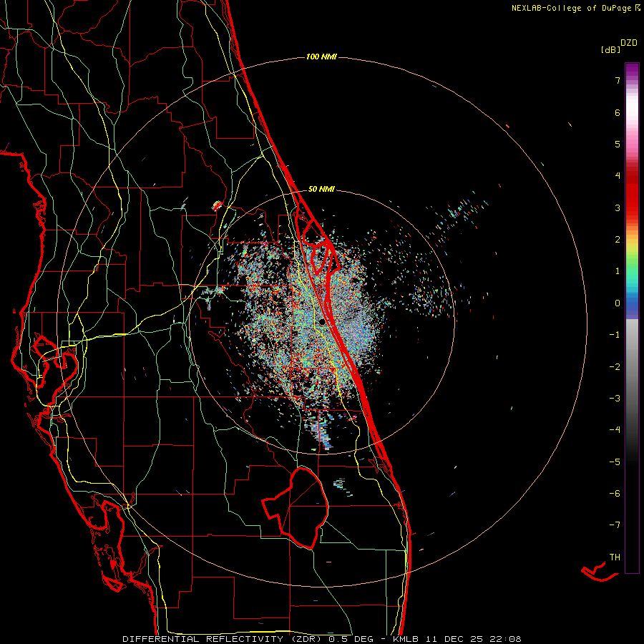This screenshot has height=644, width=644.
Task: Click the -7 value on the color scale
Action: pyautogui.click(x=615, y=525)
